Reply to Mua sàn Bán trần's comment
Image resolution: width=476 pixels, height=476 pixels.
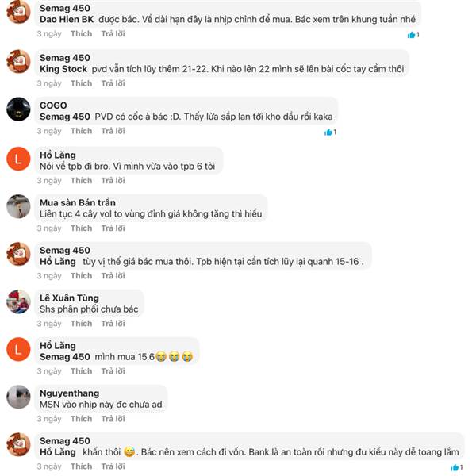pyautogui.click(x=113, y=228)
